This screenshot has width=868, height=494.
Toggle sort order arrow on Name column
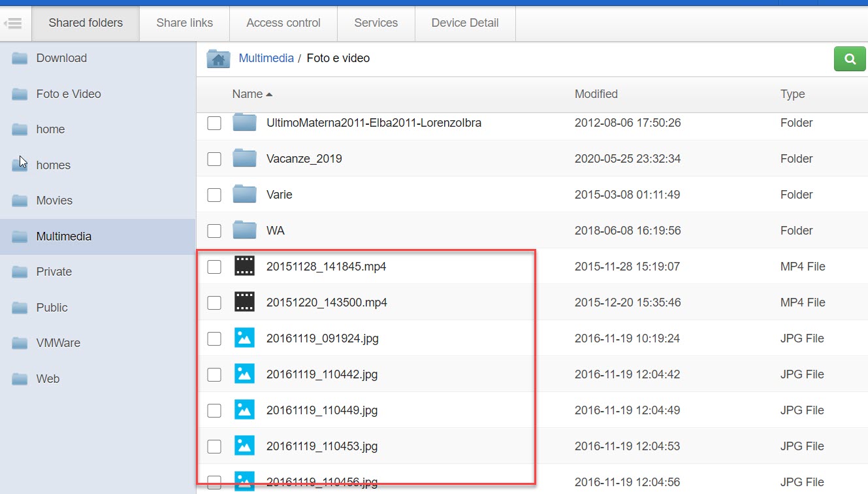269,95
